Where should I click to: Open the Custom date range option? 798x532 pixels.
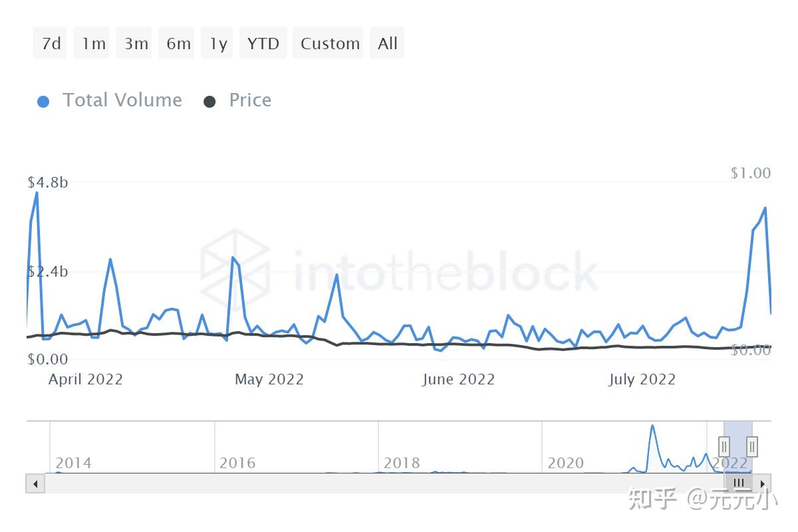pyautogui.click(x=329, y=43)
